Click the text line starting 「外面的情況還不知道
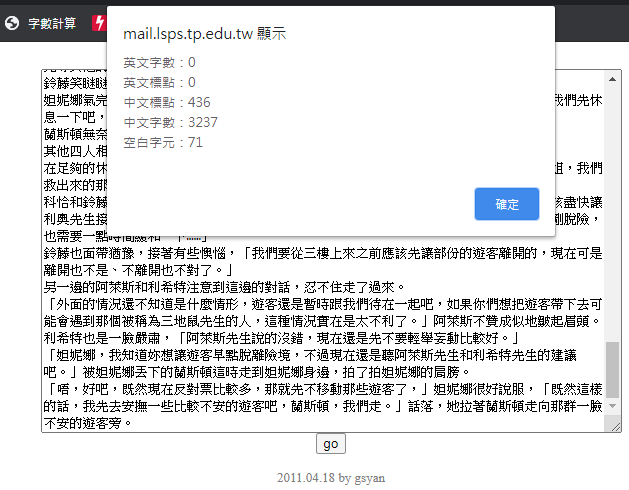This screenshot has width=629, height=490. click(x=323, y=304)
